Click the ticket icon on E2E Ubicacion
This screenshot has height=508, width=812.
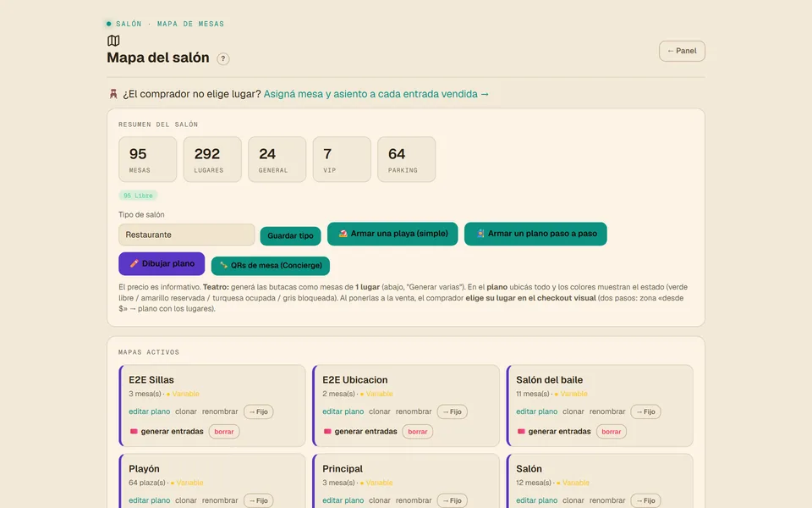[x=327, y=431]
